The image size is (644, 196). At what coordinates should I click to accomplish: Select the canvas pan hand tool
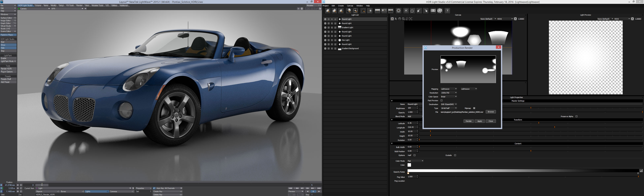pyautogui.click(x=399, y=19)
